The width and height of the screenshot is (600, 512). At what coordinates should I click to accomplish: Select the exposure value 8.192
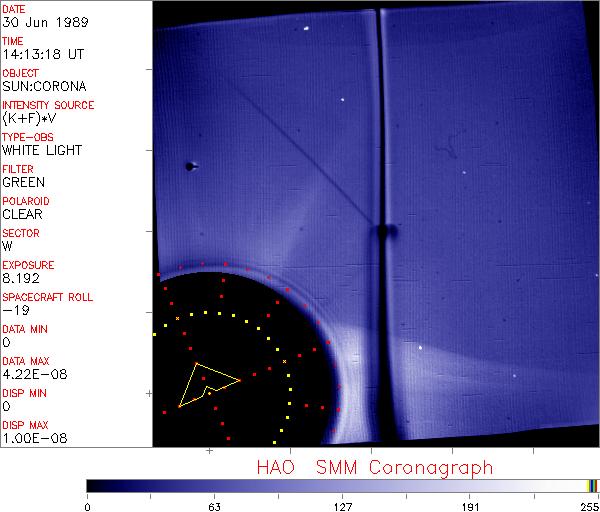(x=21, y=279)
